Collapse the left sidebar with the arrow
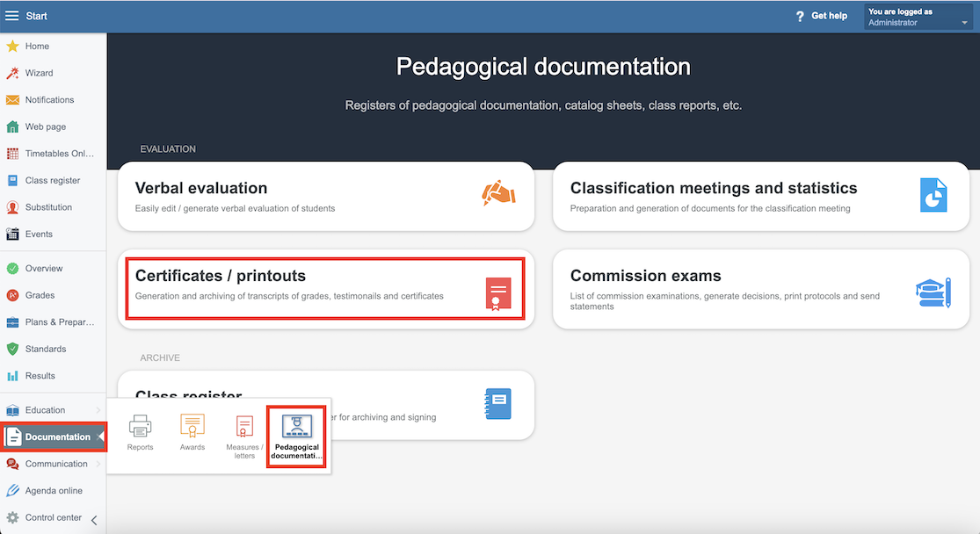Screen dimensions: 980x534 pyautogui.click(x=94, y=520)
